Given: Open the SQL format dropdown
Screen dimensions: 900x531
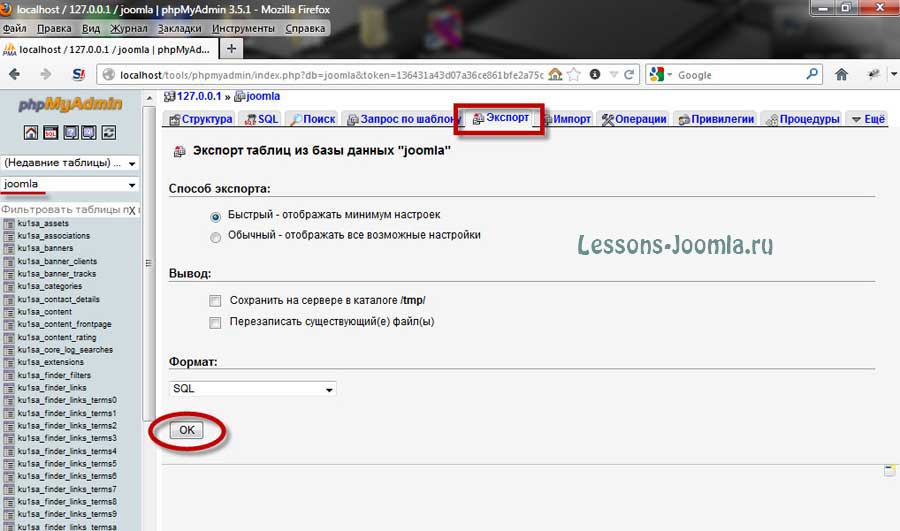Looking at the screenshot, I should [253, 389].
